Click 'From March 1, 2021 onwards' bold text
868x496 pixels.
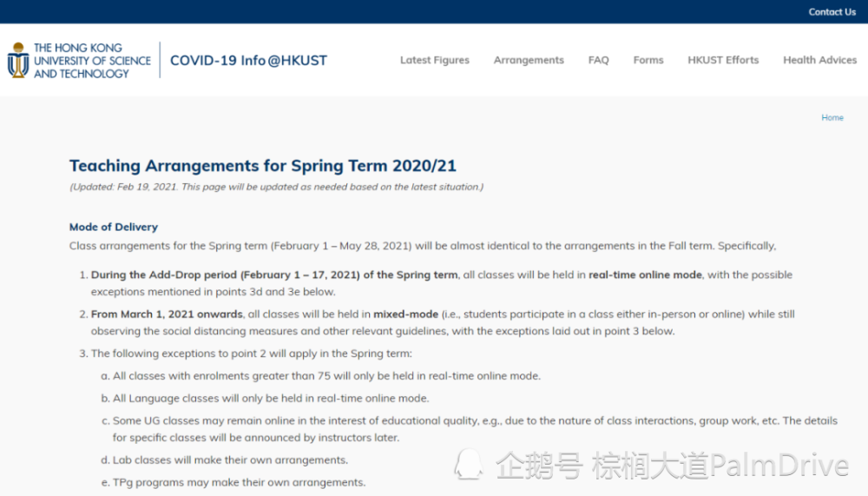pyautogui.click(x=167, y=314)
